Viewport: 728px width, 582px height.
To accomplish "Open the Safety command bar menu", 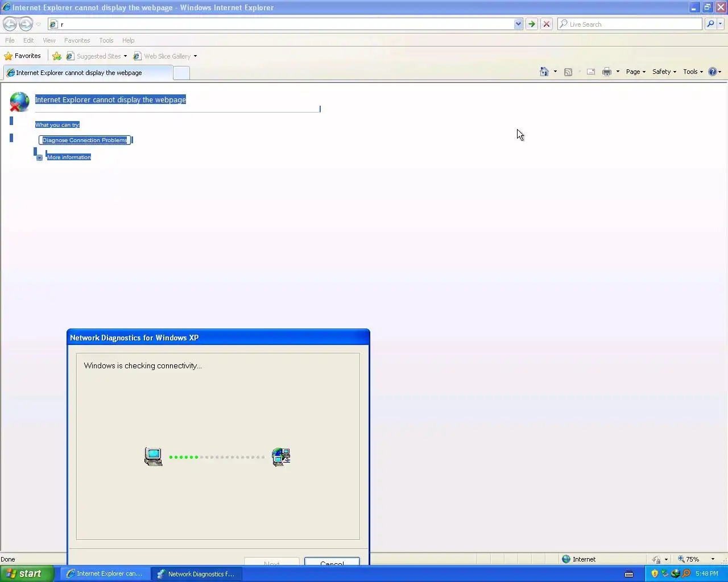I will tap(664, 72).
